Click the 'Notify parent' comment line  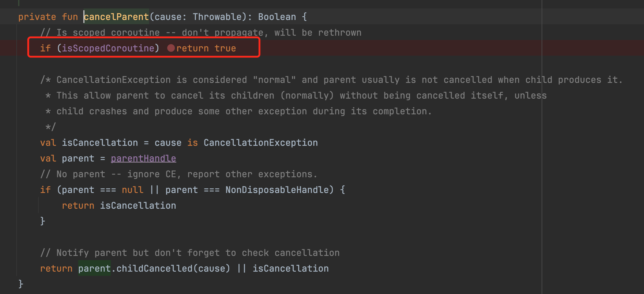coord(190,253)
